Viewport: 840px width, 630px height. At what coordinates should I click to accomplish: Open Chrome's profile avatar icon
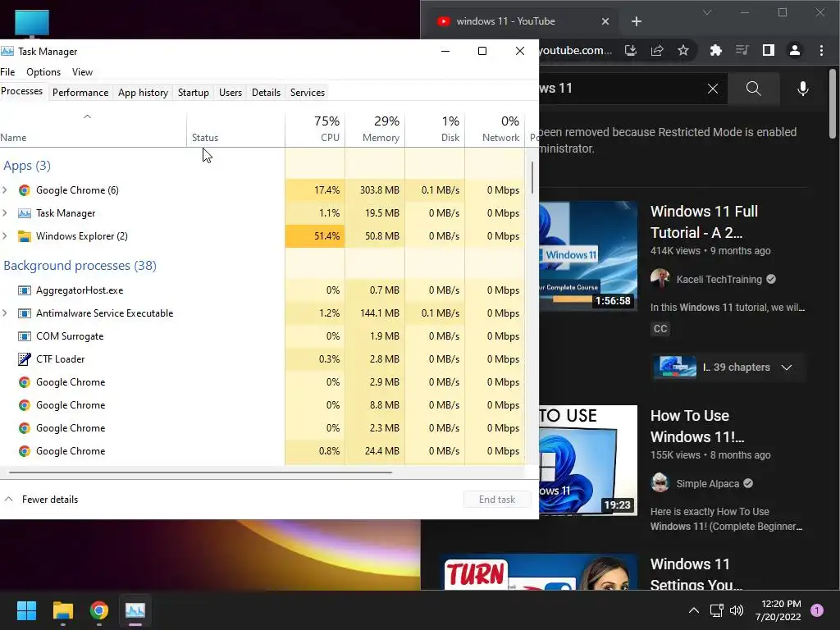(794, 50)
